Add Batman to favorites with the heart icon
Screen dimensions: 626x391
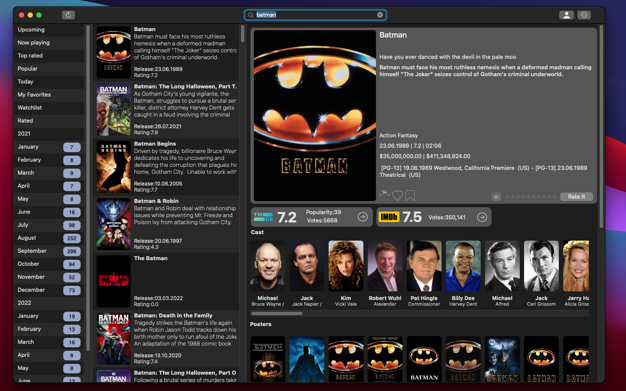tap(397, 195)
